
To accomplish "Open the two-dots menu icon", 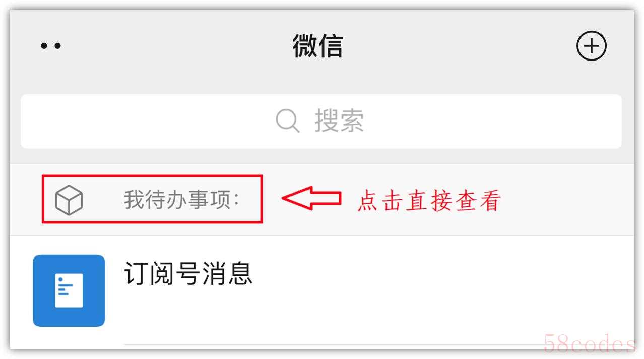I will coord(51,46).
